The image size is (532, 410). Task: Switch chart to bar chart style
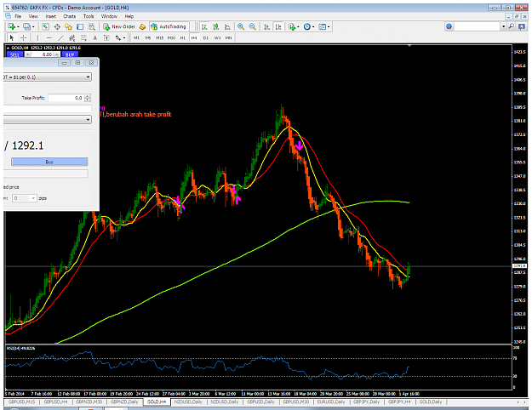coord(204,26)
